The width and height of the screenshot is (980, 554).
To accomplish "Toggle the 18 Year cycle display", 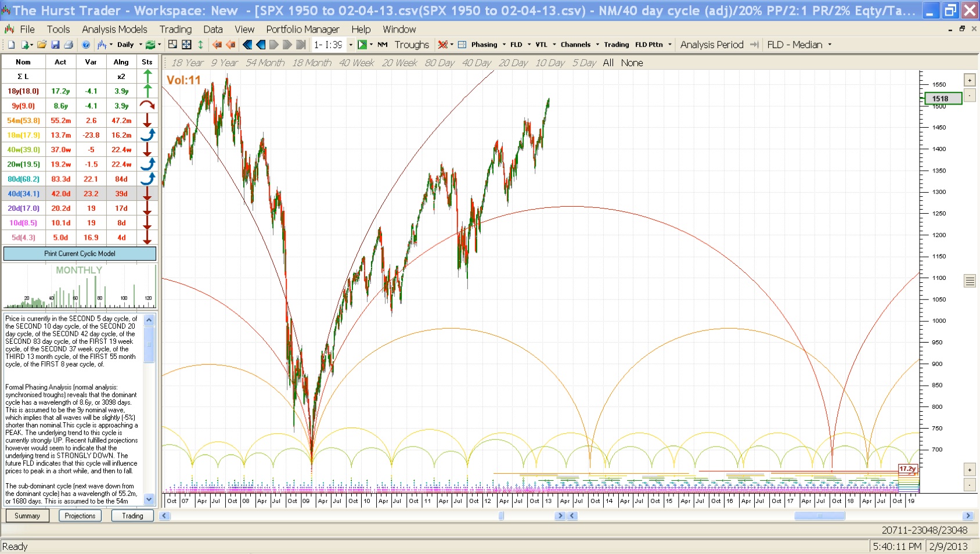I will point(187,63).
